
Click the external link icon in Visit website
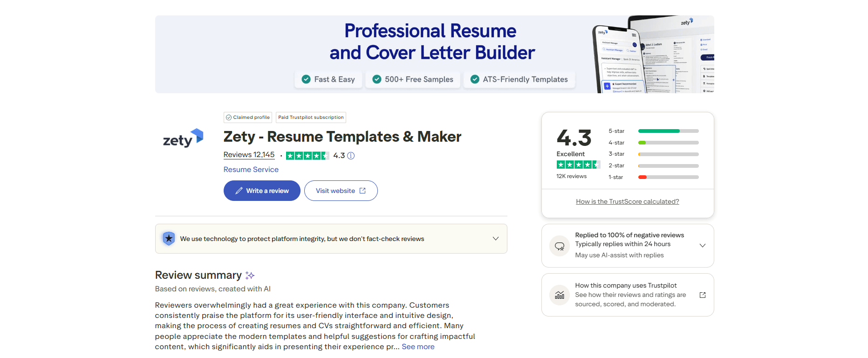(362, 191)
